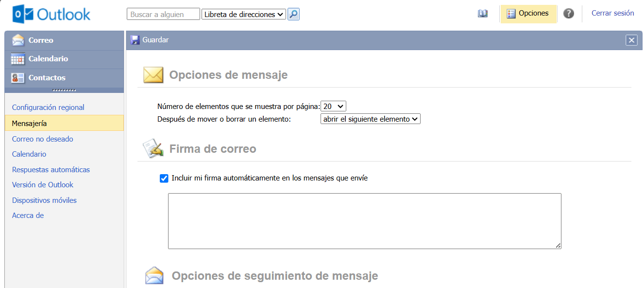Go to Contactos in navigation pane
Image resolution: width=644 pixels, height=288 pixels.
[64, 78]
